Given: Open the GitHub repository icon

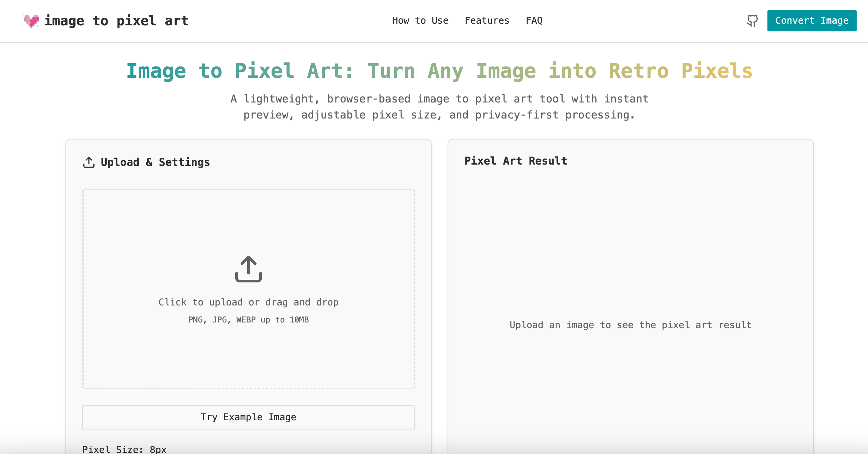Looking at the screenshot, I should coord(752,21).
